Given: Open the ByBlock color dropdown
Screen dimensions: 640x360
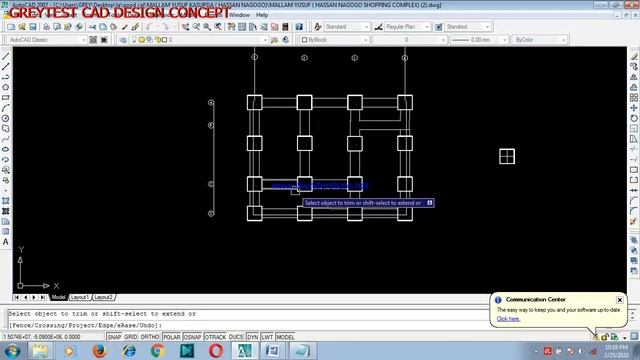Looking at the screenshot, I should [x=365, y=40].
